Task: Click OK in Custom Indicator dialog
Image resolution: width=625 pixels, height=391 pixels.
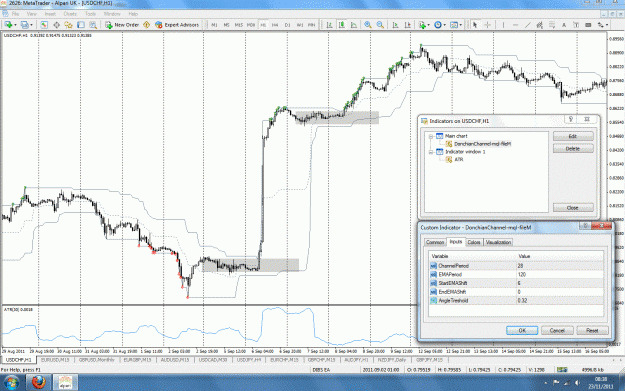Action: (522, 330)
